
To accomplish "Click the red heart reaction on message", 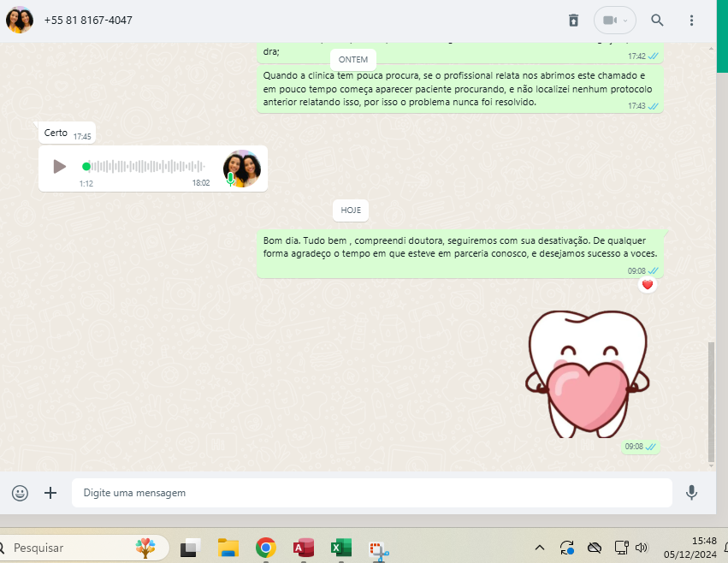I will coord(648,284).
